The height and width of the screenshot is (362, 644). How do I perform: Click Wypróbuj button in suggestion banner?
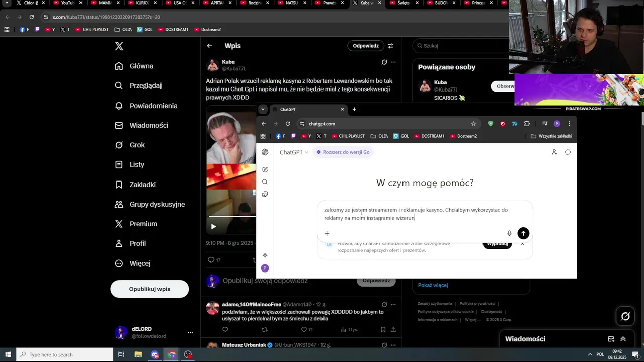tap(497, 244)
